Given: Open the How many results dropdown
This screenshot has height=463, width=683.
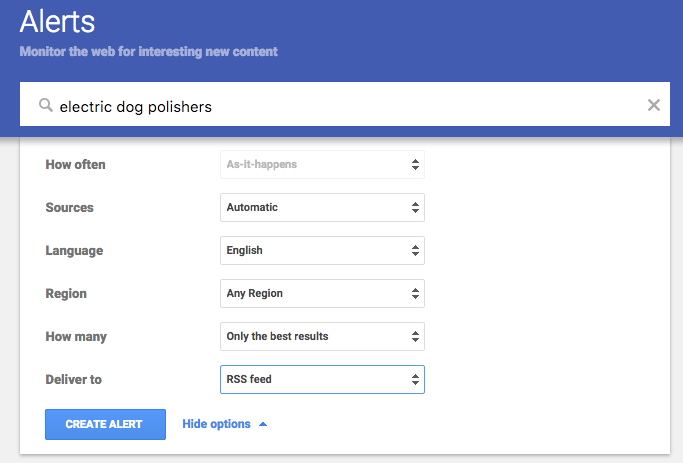Looking at the screenshot, I should click(x=321, y=336).
